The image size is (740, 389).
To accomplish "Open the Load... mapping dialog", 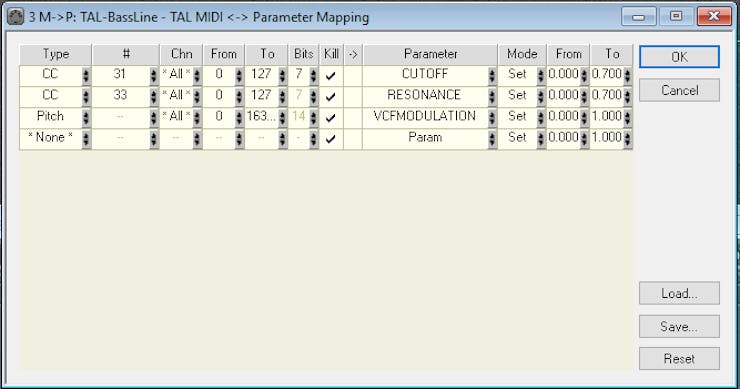I will tap(679, 293).
